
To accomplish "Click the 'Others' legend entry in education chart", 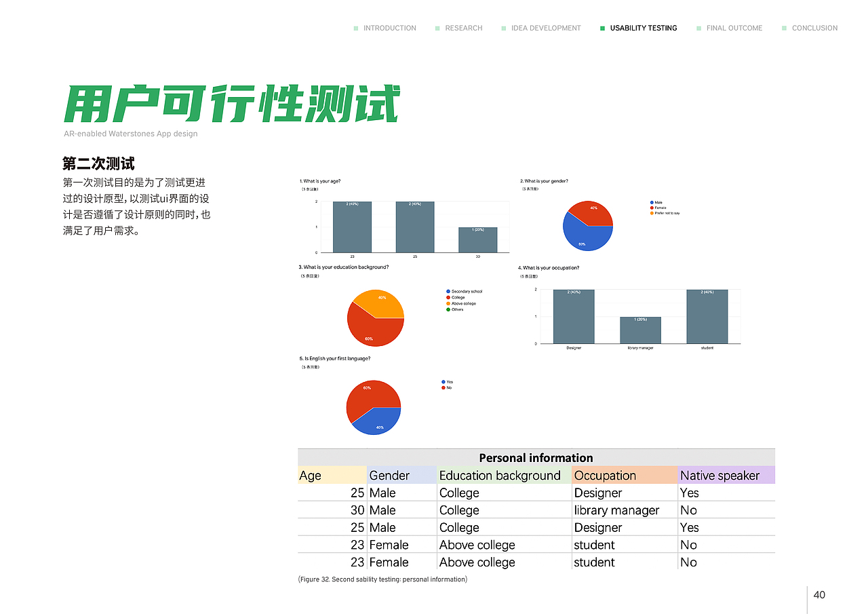I will point(455,309).
